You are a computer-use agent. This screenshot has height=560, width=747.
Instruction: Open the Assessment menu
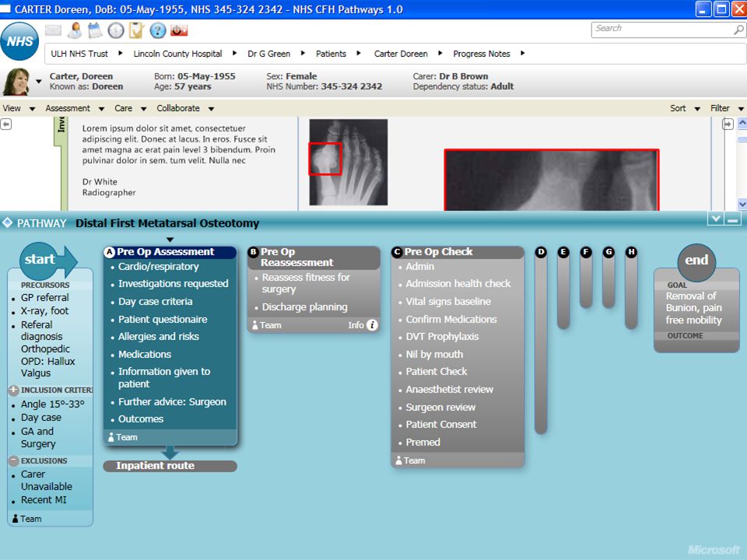[75, 109]
